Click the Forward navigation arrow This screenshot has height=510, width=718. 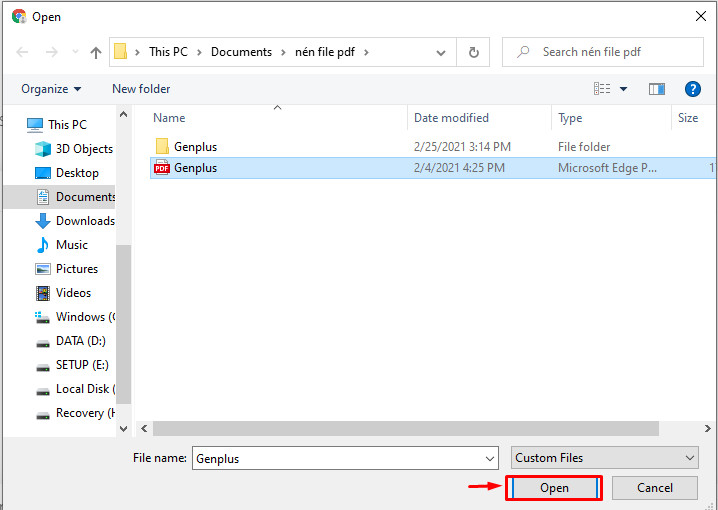tap(52, 52)
